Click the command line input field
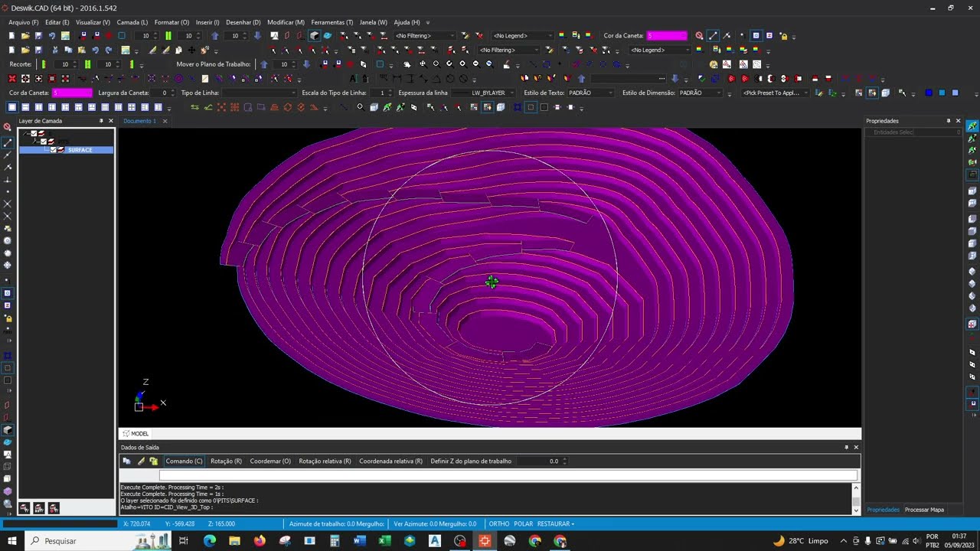Image resolution: width=980 pixels, height=551 pixels. click(508, 475)
